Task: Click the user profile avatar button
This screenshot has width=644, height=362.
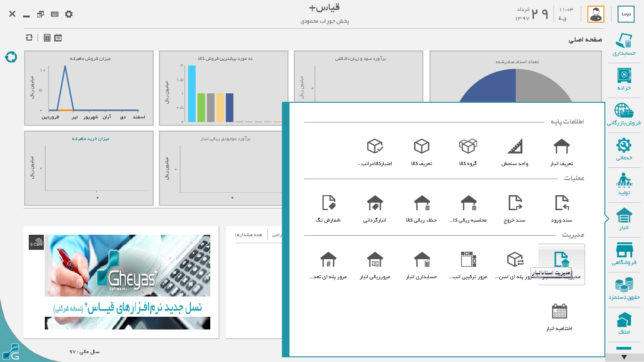Action: pyautogui.click(x=595, y=14)
